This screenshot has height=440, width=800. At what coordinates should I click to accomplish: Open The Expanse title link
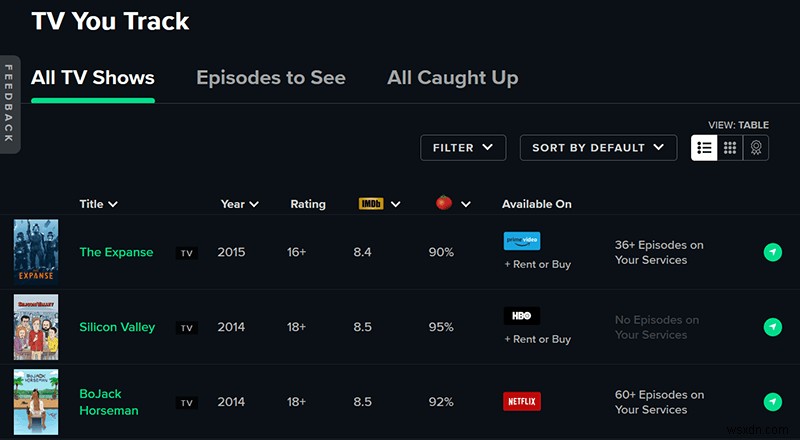pyautogui.click(x=116, y=252)
